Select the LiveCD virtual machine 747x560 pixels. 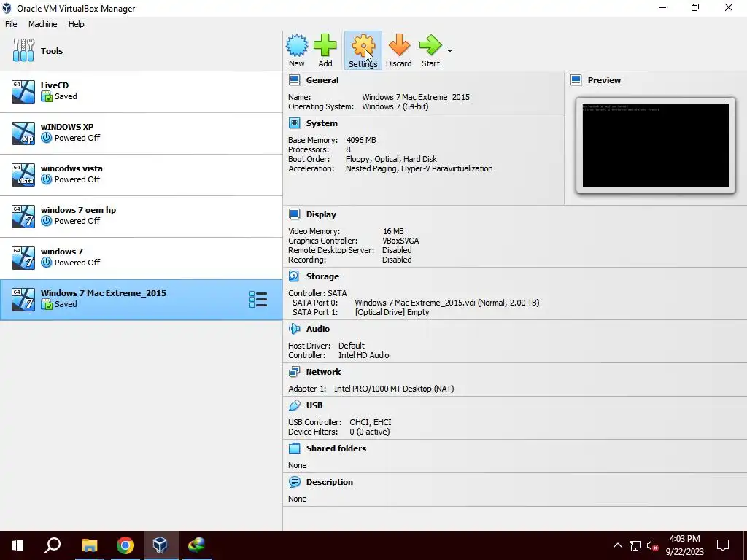tap(141, 91)
